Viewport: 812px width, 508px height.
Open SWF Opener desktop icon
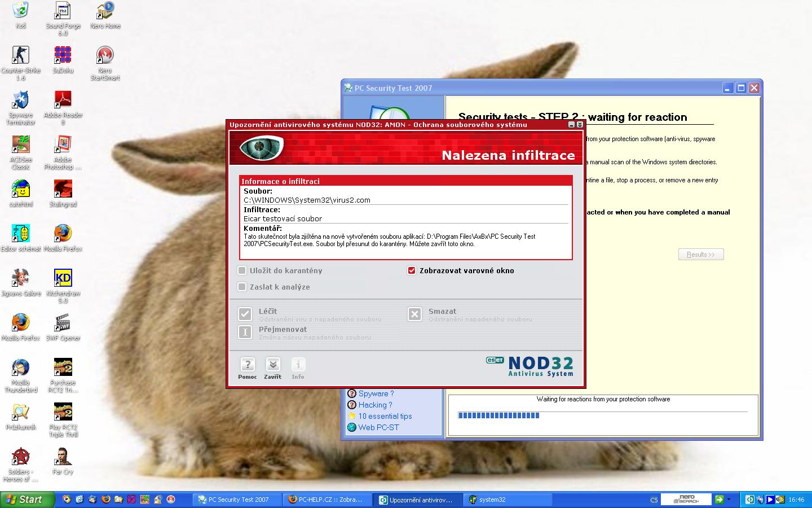(x=63, y=327)
